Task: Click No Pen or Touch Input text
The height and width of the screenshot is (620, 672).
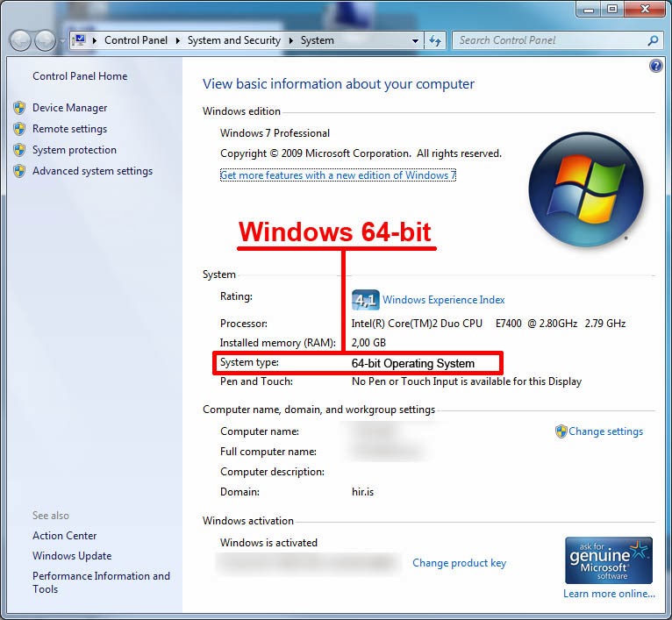Action: point(467,381)
